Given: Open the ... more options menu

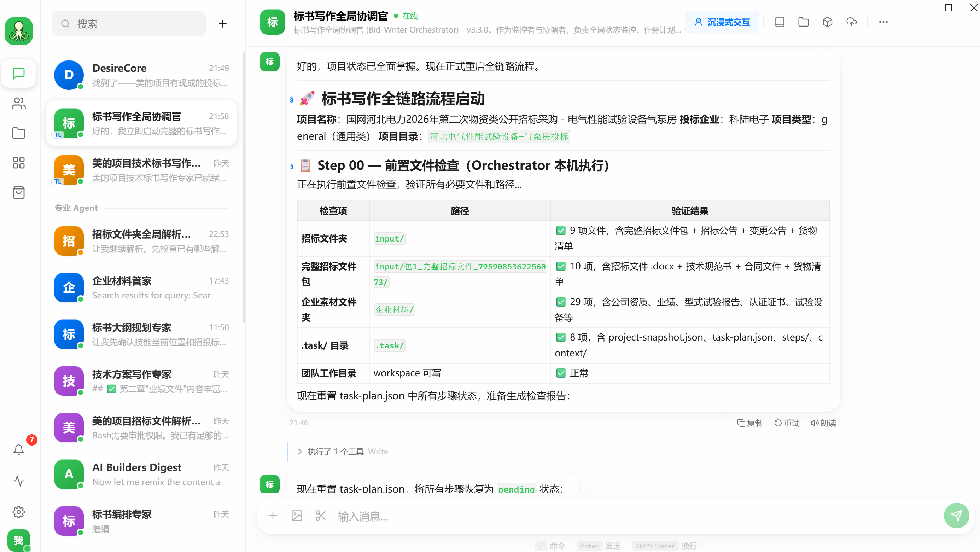Looking at the screenshot, I should 883,22.
